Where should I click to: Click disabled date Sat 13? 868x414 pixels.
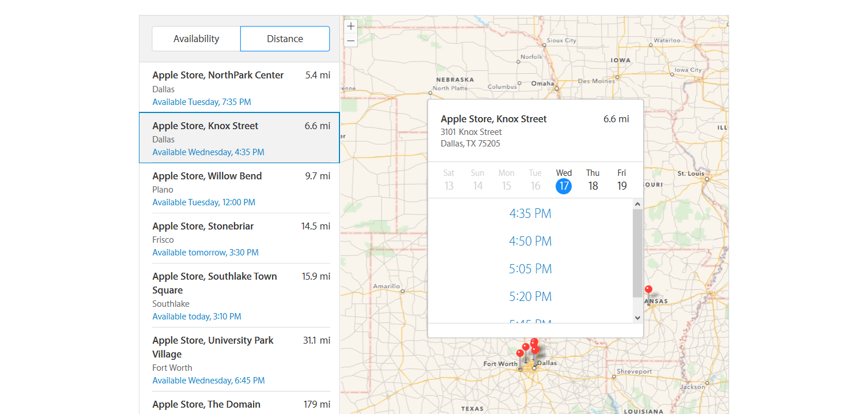449,180
